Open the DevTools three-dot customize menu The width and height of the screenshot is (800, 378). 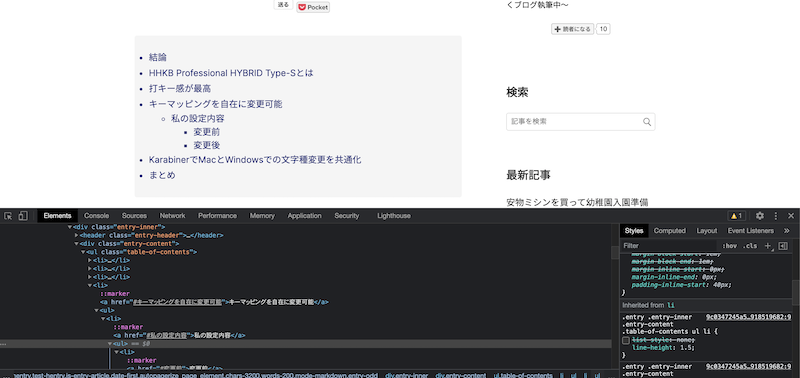(x=776, y=216)
